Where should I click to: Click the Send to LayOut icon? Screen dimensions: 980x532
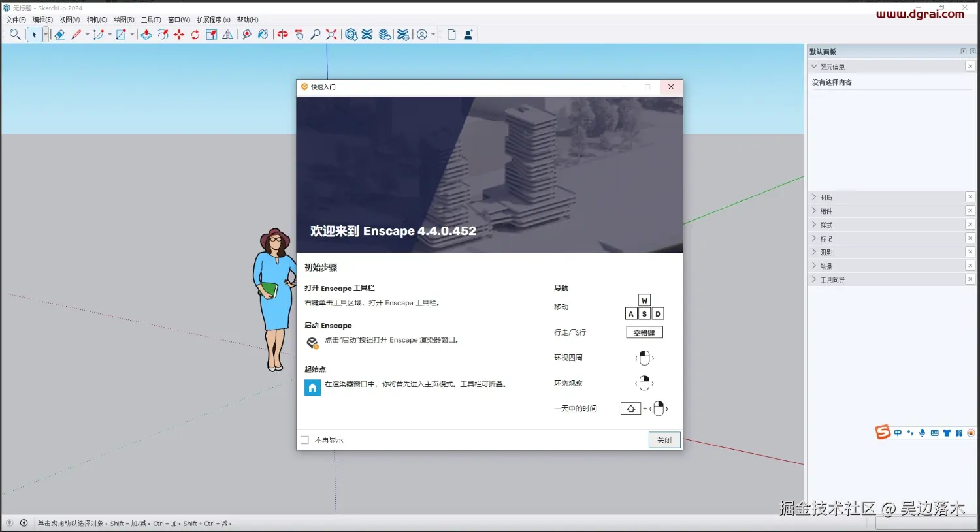click(x=385, y=35)
